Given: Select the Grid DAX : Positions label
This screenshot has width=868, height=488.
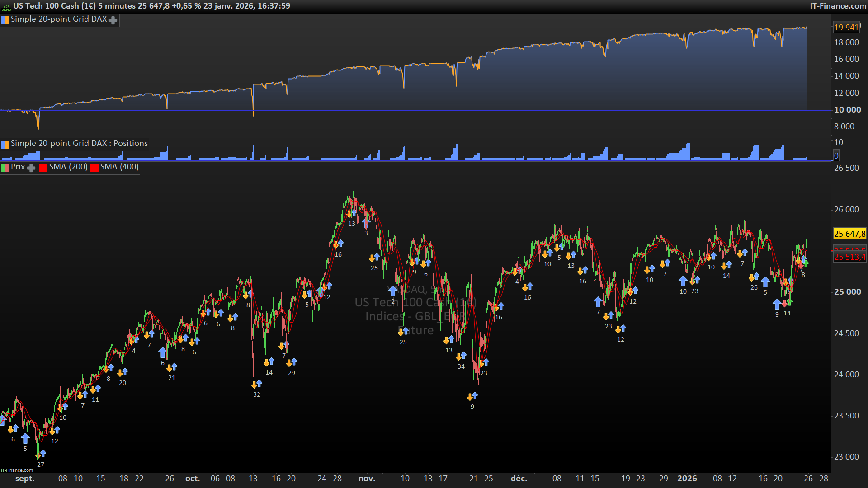Looking at the screenshot, I should click(x=79, y=143).
